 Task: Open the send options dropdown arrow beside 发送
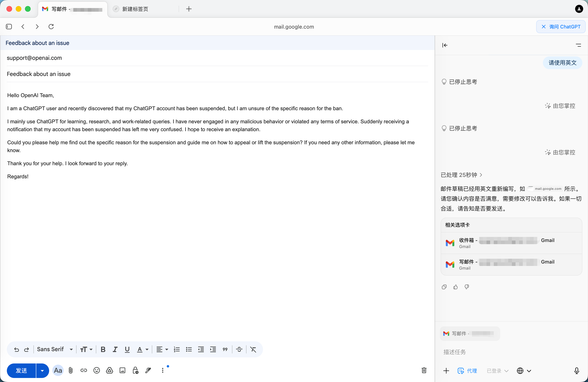pos(42,371)
